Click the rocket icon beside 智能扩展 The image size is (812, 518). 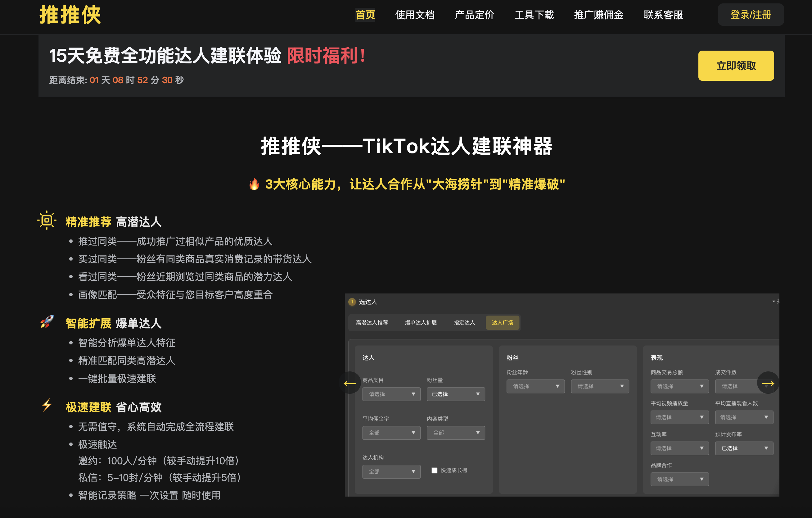[47, 322]
